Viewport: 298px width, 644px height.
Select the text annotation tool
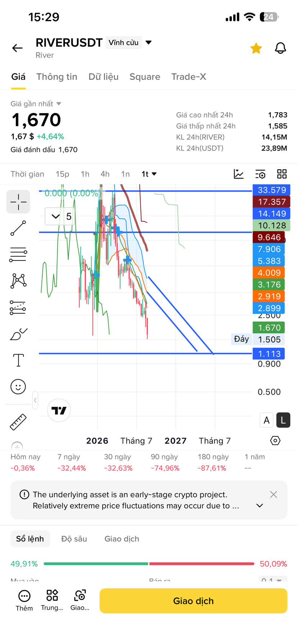(18, 360)
